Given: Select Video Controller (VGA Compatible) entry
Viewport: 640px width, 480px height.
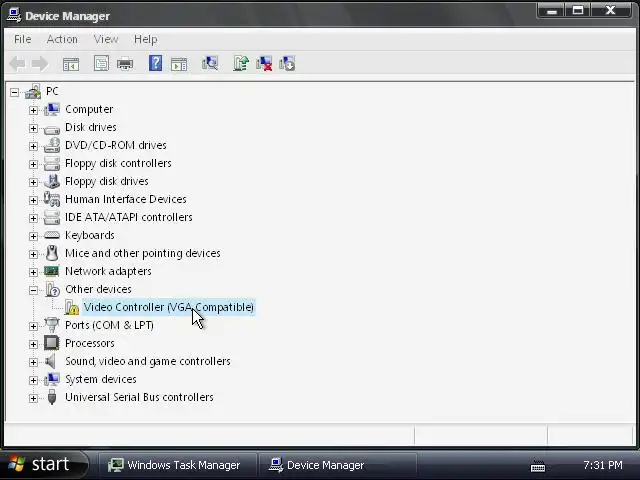Looking at the screenshot, I should (x=169, y=307).
